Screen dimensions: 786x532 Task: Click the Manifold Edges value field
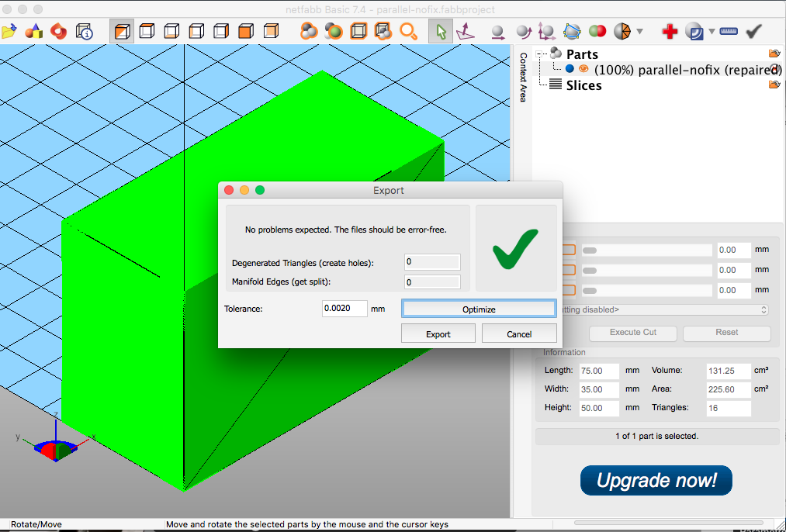coord(432,282)
